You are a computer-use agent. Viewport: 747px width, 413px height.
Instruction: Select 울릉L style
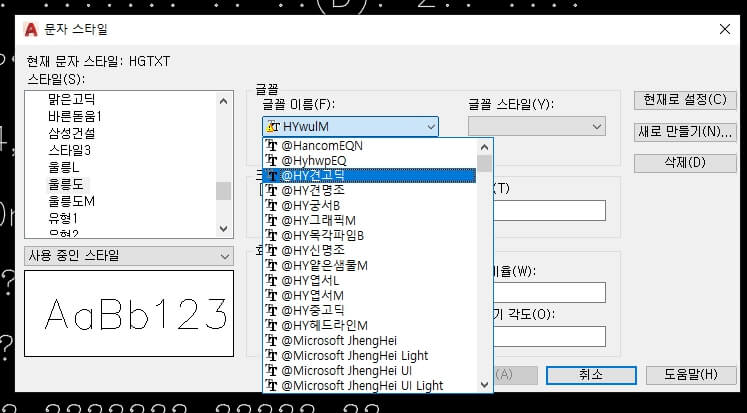pyautogui.click(x=64, y=168)
